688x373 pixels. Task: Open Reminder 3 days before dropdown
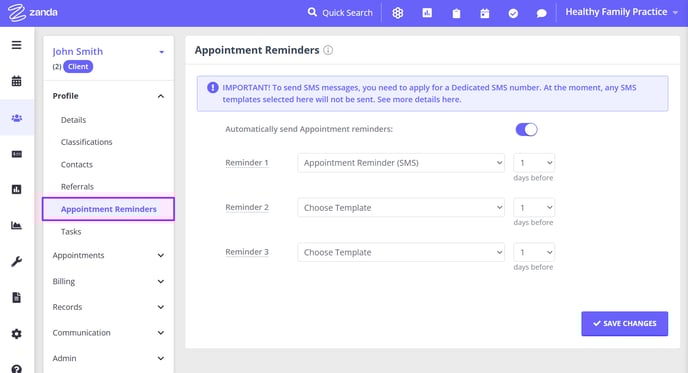[534, 252]
